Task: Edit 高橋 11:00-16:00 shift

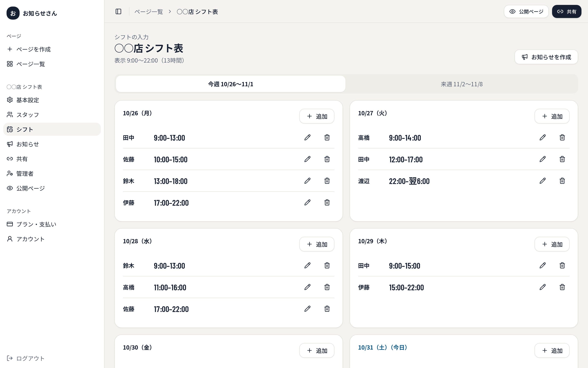Action: (307, 287)
